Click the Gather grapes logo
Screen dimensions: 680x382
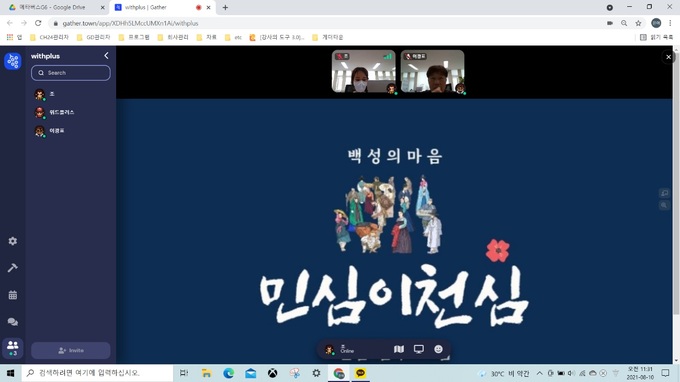point(13,61)
